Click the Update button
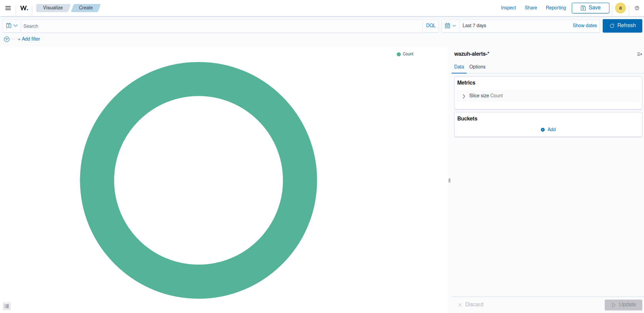Image resolution: width=644 pixels, height=313 pixels. (624, 305)
